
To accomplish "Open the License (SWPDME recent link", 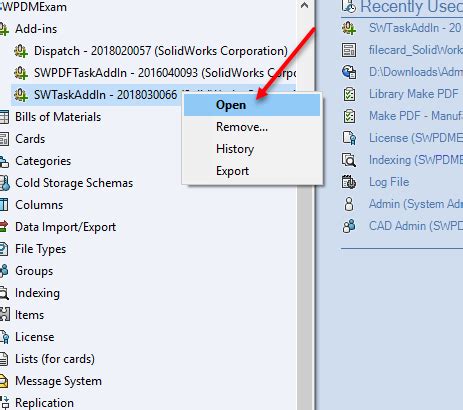I will pyautogui.click(x=416, y=138).
